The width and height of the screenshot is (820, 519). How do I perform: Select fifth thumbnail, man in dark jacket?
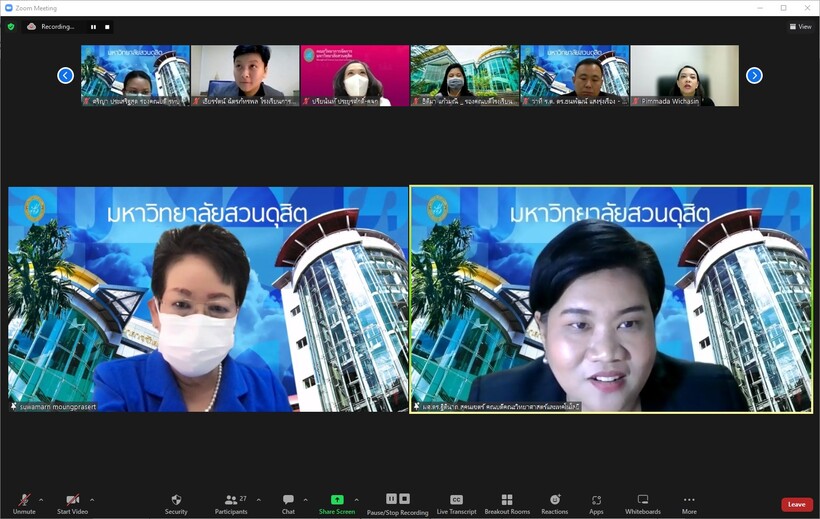click(575, 75)
